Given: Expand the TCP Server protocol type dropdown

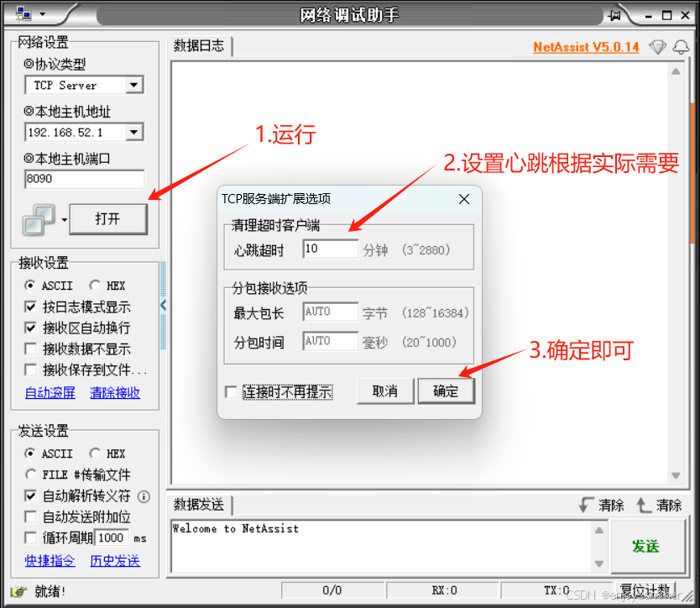Looking at the screenshot, I should click(x=134, y=85).
